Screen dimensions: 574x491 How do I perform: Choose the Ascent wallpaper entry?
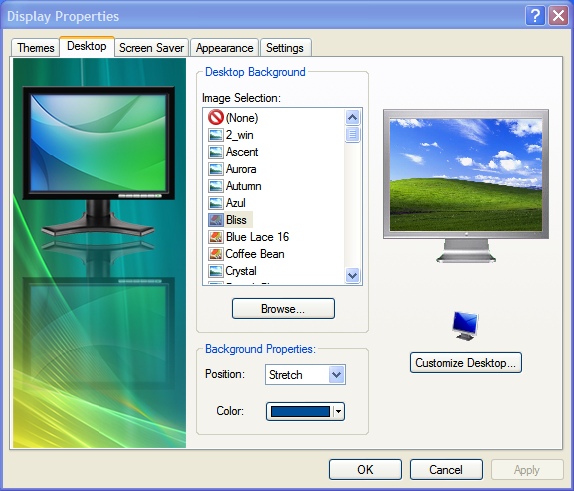tap(242, 152)
